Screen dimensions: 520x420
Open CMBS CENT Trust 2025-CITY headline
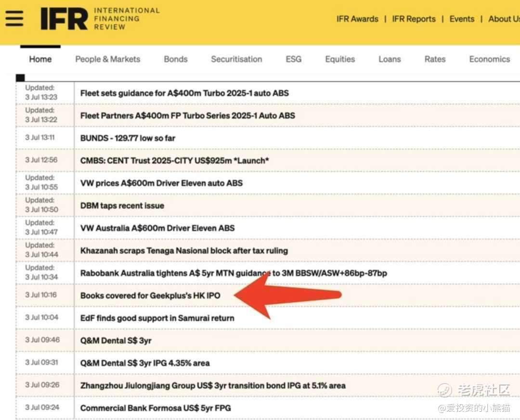pos(174,161)
